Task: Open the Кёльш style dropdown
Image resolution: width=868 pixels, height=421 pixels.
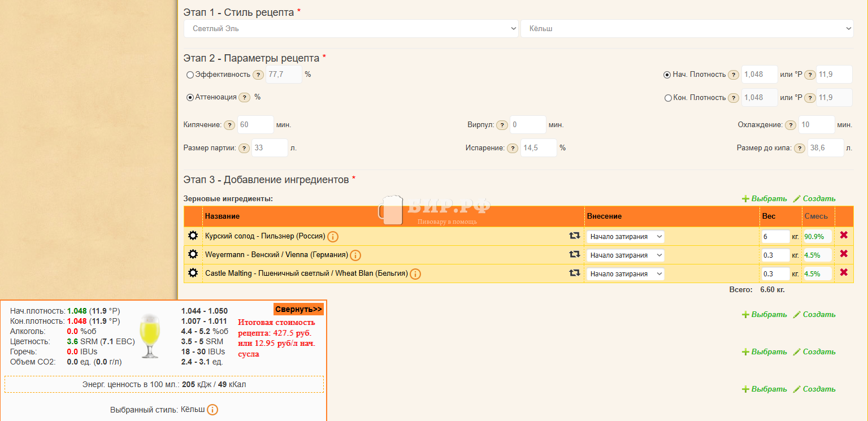Action: tap(687, 28)
